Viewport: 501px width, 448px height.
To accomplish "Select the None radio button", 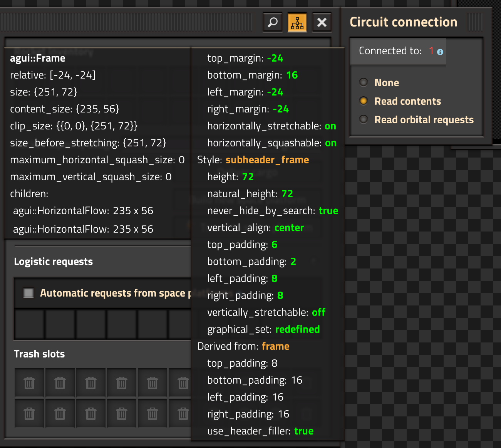I will 364,82.
